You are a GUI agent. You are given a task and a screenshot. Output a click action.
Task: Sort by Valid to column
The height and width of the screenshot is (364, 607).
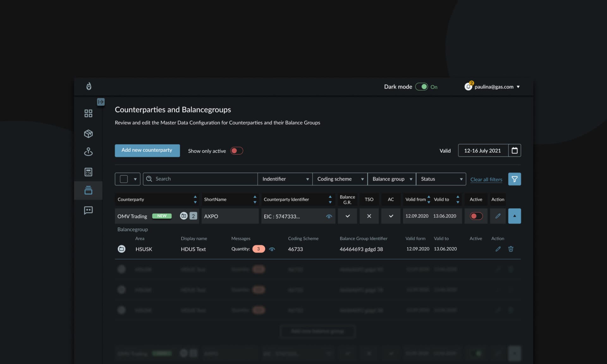pyautogui.click(x=458, y=199)
